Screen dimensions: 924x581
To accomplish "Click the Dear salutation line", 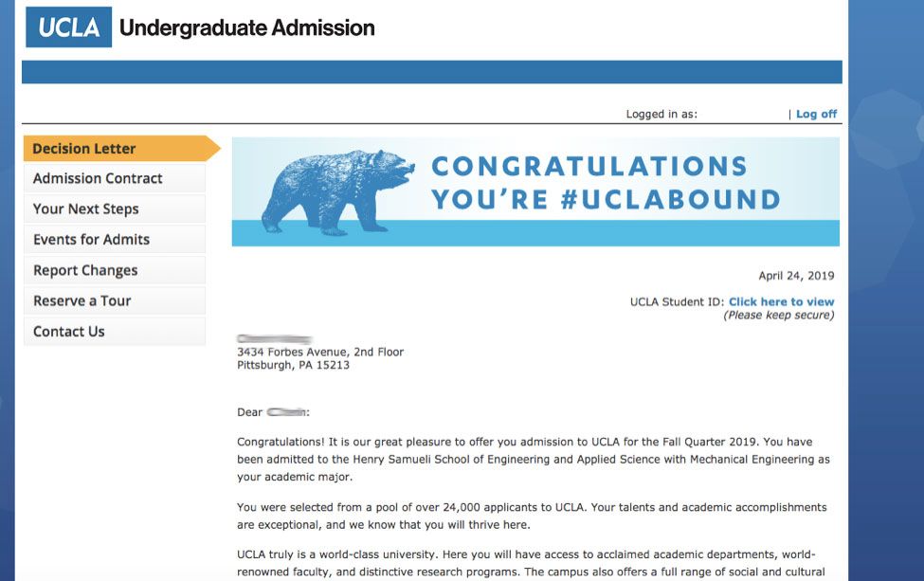I will point(273,412).
